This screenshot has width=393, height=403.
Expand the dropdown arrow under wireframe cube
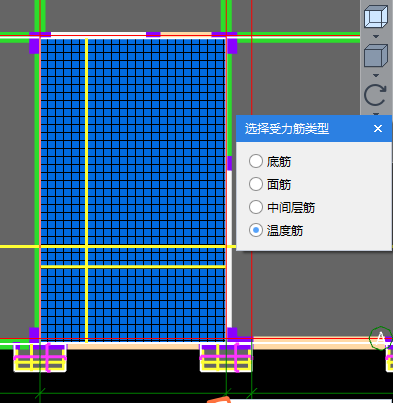pos(376,36)
